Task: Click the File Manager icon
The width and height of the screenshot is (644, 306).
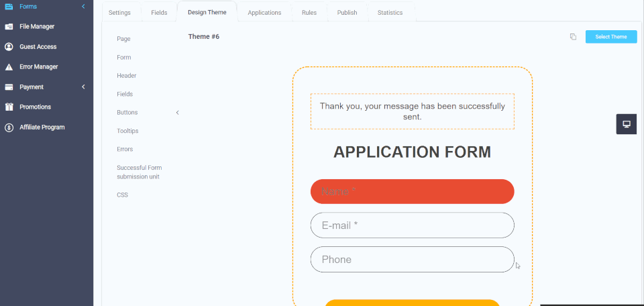Action: point(9,27)
